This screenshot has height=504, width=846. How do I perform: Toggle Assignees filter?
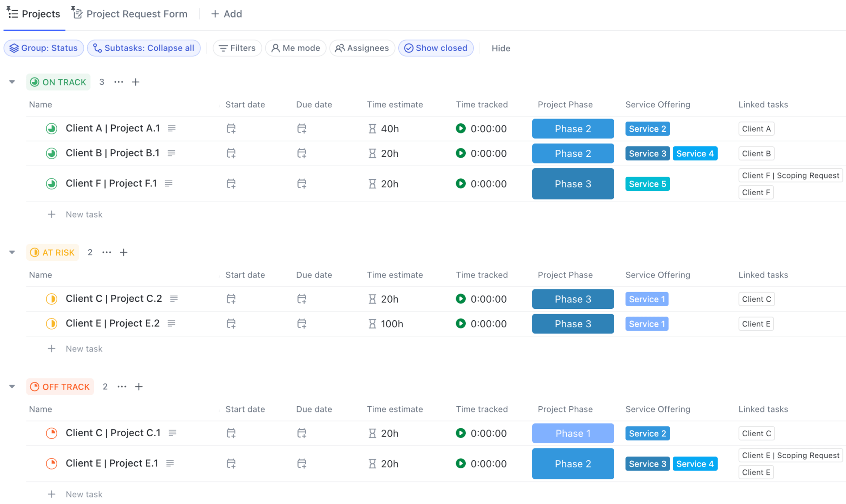(x=362, y=48)
